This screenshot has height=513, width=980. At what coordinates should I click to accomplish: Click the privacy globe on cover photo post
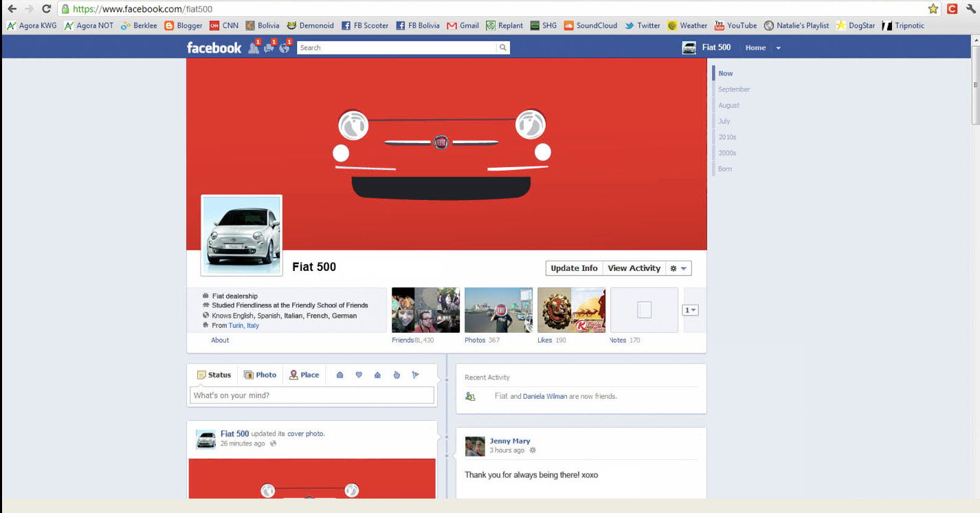(x=274, y=444)
